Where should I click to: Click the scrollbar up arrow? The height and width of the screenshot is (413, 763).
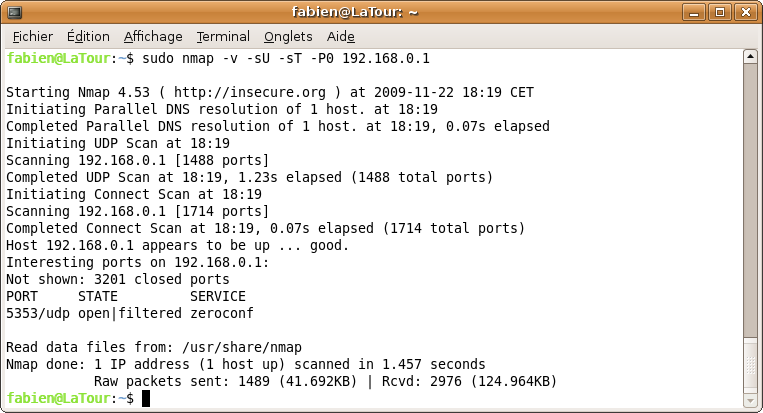(x=750, y=58)
